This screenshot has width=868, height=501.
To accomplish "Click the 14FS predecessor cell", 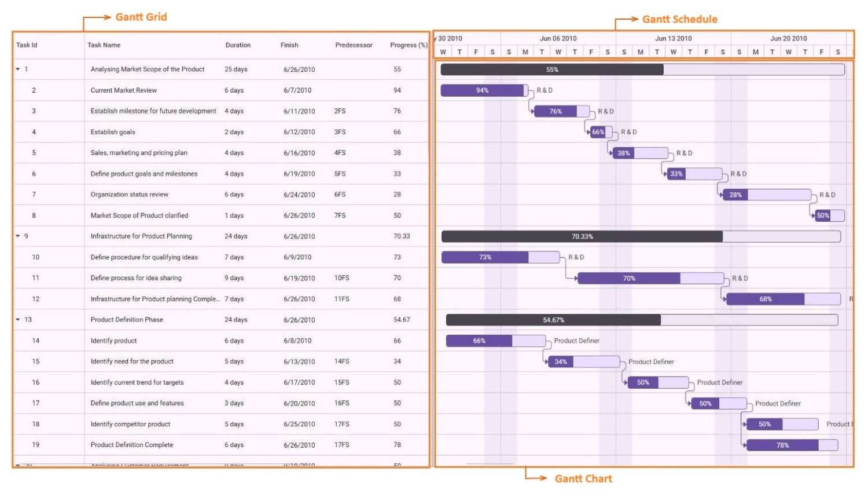I will (x=341, y=361).
